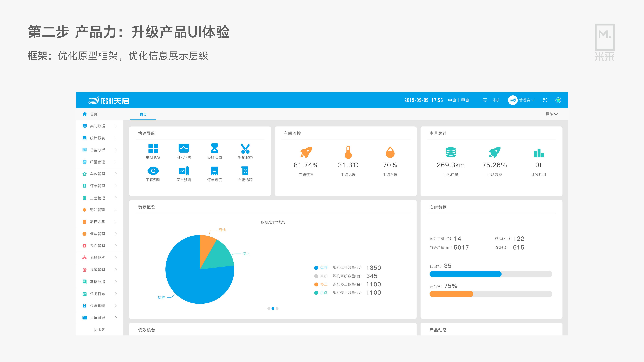Toggle 运行 legend item in chart
The image size is (644, 362).
[321, 268]
